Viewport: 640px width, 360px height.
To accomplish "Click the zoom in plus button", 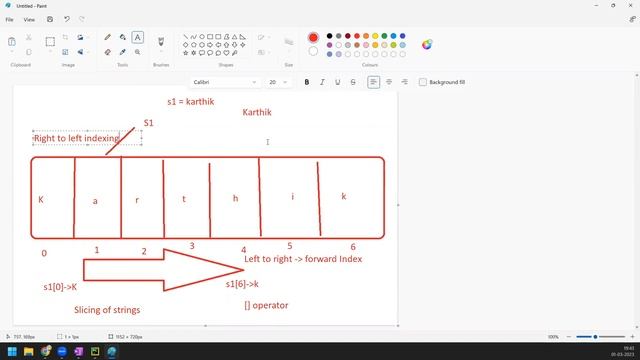I will (x=632, y=337).
